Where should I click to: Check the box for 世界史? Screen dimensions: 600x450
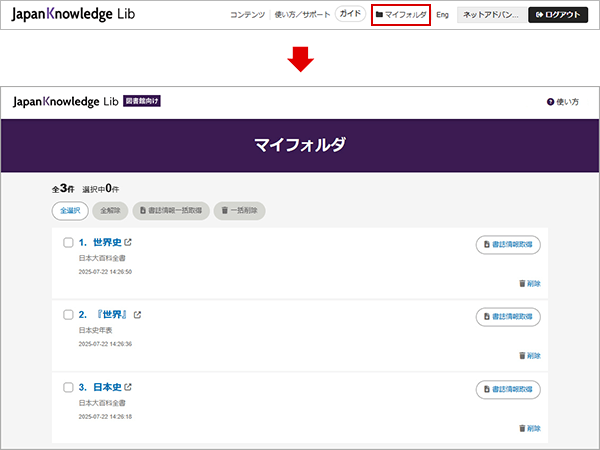point(68,243)
